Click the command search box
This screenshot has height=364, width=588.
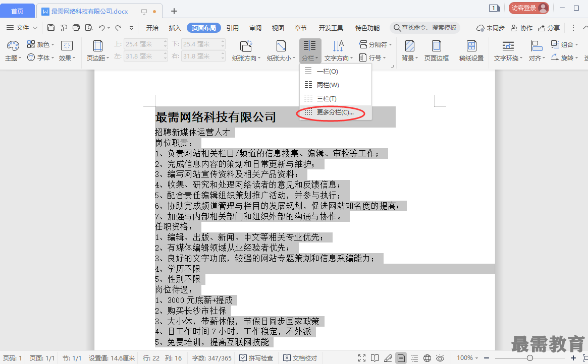(425, 28)
